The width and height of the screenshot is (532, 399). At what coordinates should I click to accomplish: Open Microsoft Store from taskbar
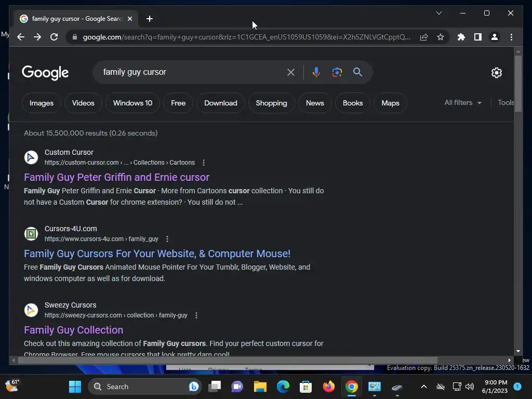(305, 387)
